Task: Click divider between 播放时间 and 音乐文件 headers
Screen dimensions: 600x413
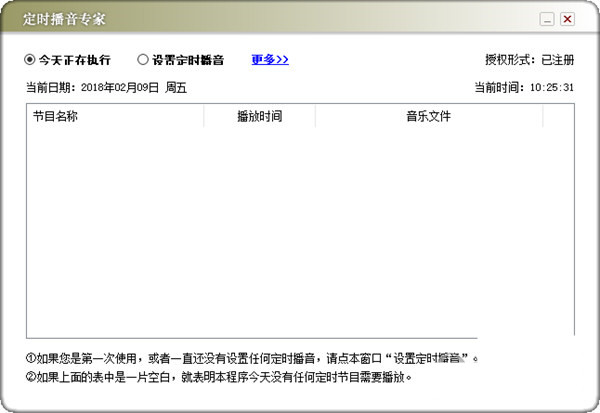Action: pos(315,117)
